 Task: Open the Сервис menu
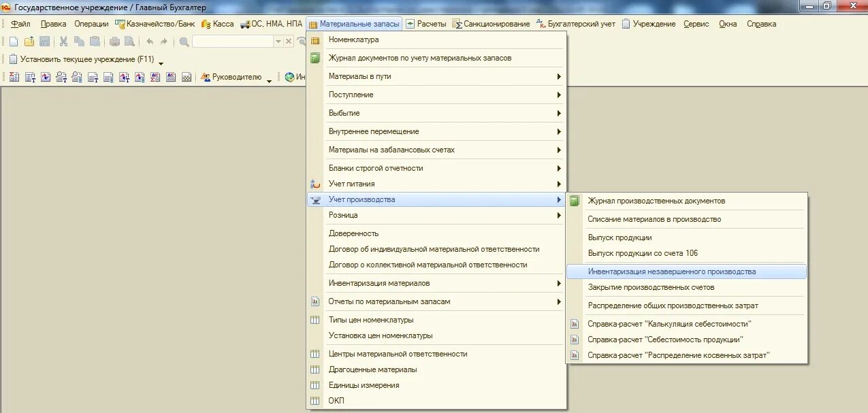click(x=696, y=24)
